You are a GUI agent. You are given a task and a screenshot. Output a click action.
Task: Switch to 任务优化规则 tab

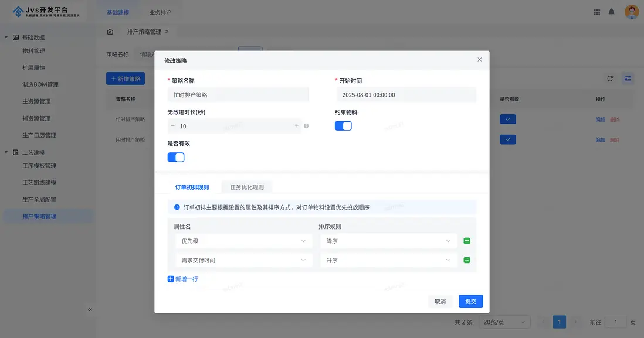(247, 187)
